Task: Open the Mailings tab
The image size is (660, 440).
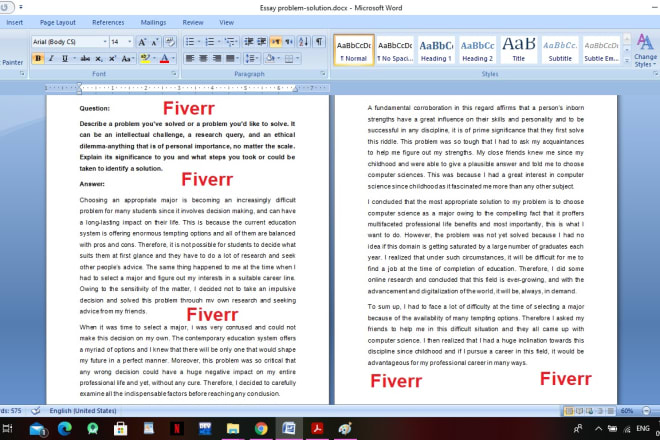Action: coord(153,22)
